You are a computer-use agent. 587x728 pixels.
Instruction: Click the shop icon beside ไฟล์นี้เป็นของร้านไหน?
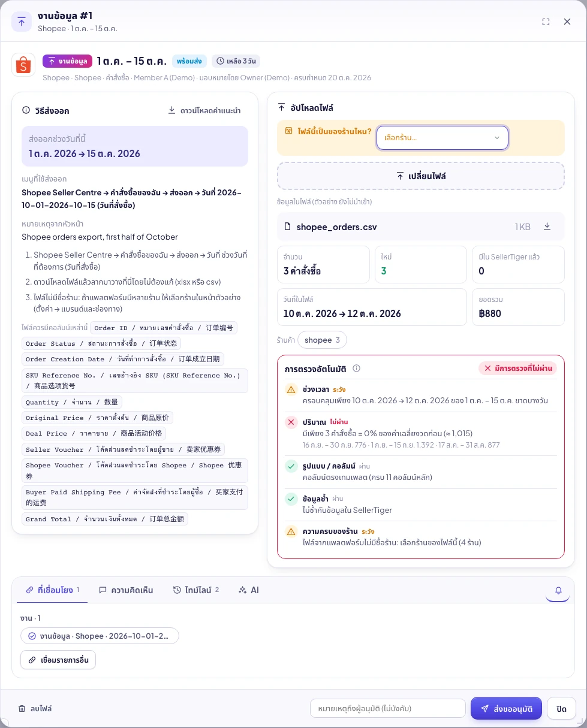(288, 131)
